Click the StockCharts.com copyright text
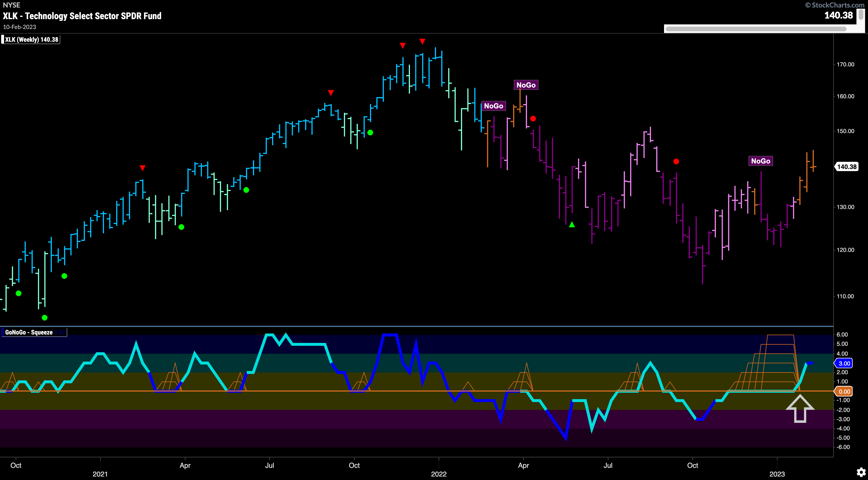The height and width of the screenshot is (480, 868). click(834, 5)
